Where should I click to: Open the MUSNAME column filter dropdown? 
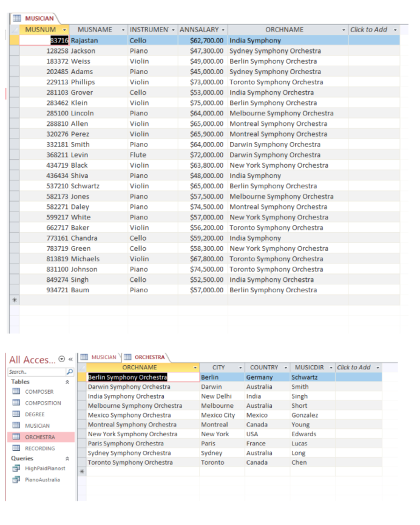[123, 30]
